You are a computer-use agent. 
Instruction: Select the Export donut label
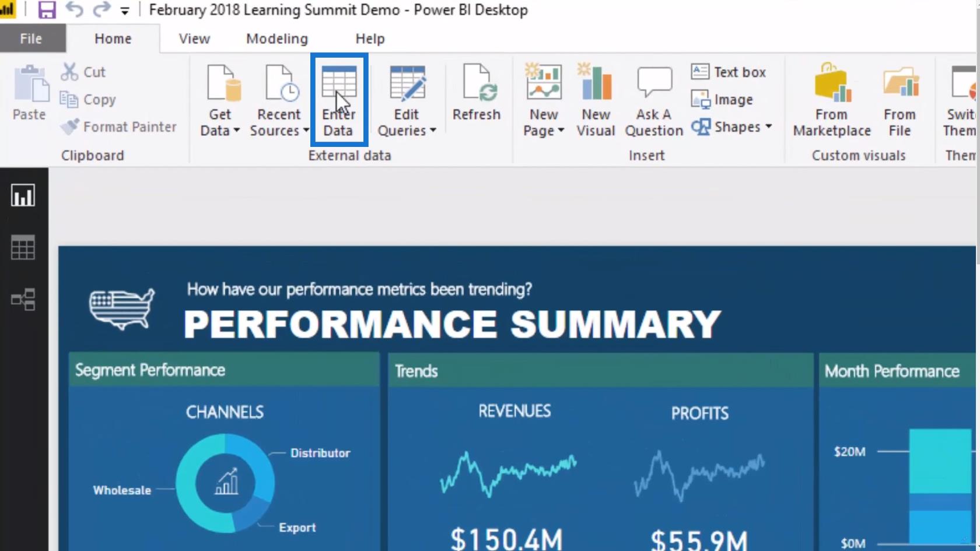[x=297, y=528]
